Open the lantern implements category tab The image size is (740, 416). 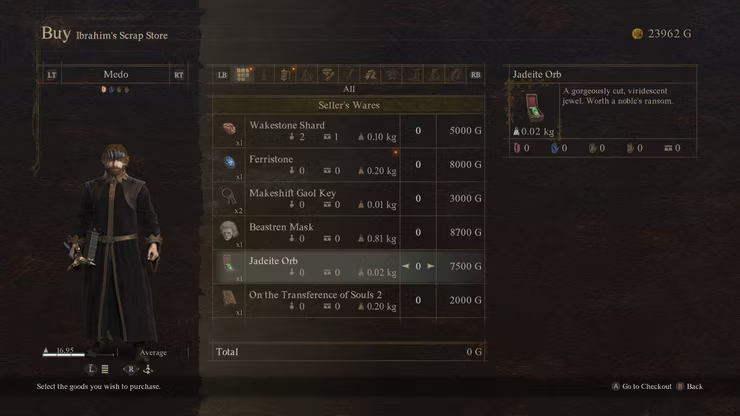[x=286, y=74]
